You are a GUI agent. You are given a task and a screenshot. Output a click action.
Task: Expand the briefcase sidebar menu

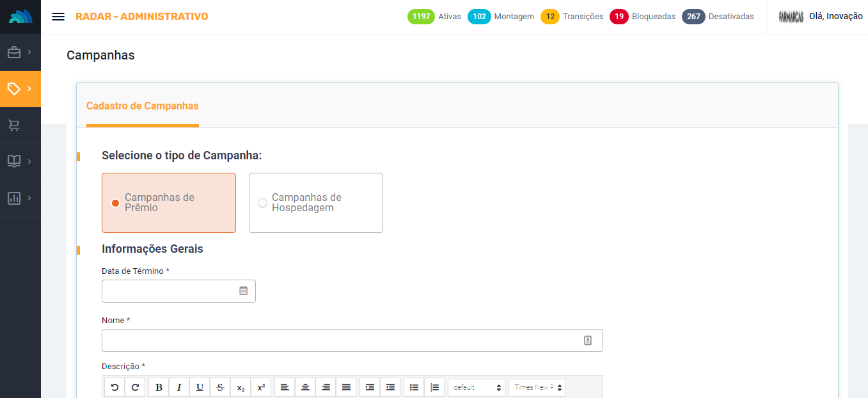pos(20,52)
